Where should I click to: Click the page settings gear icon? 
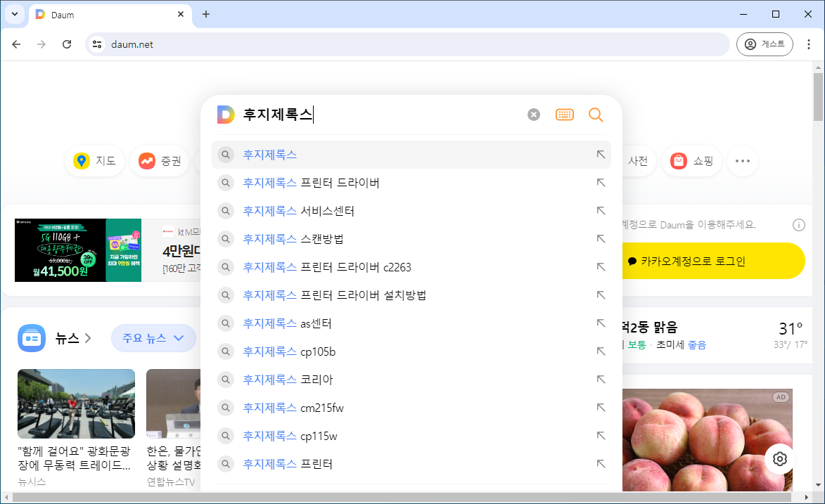coord(780,459)
